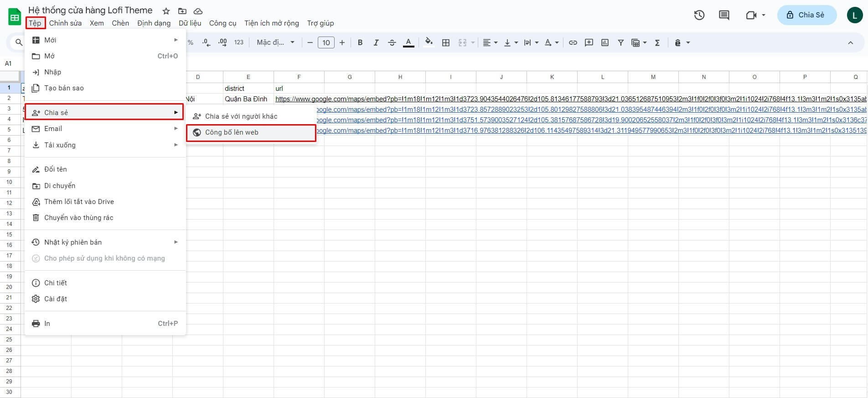Image resolution: width=868 pixels, height=398 pixels.
Task: Insert a chart from the toolbar
Action: pos(605,42)
